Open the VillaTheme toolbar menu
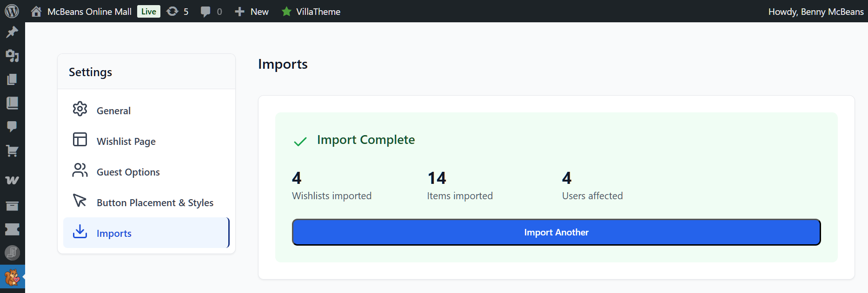 (x=311, y=12)
